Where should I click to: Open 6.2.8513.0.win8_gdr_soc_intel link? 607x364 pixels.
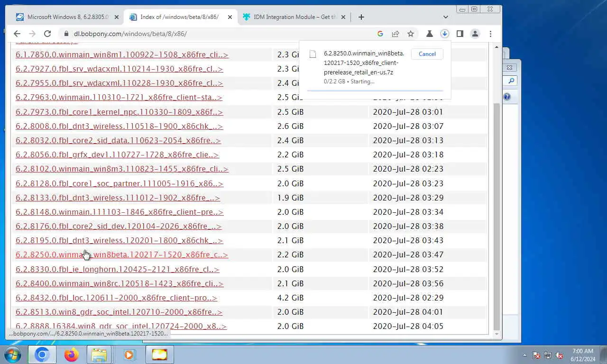coord(119,312)
